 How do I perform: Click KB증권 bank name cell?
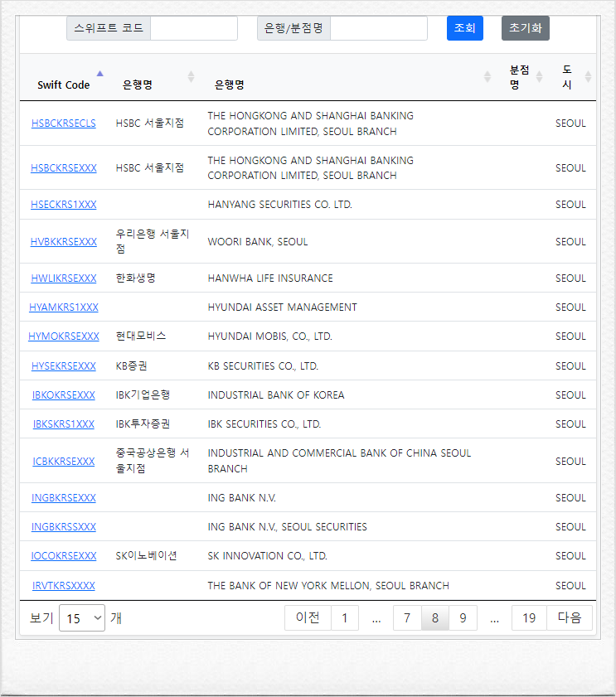[x=131, y=365]
